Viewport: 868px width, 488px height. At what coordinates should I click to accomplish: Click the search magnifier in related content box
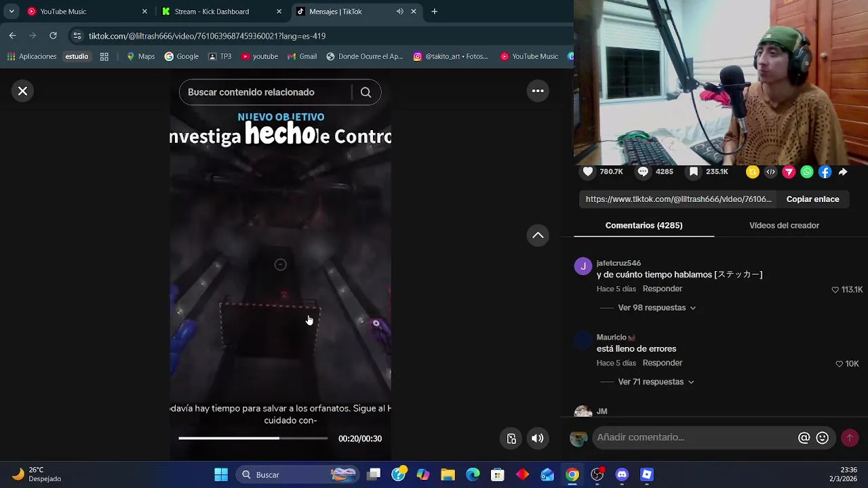tap(366, 92)
